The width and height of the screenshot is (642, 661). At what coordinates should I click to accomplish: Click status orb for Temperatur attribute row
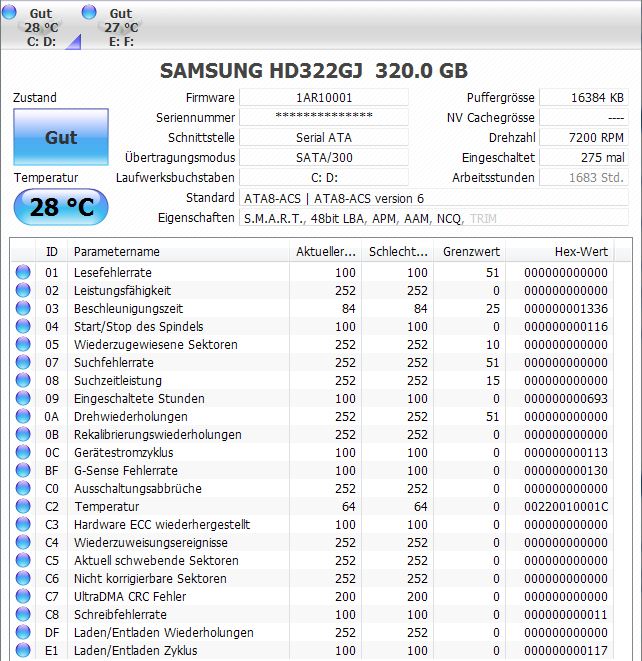pos(23,506)
